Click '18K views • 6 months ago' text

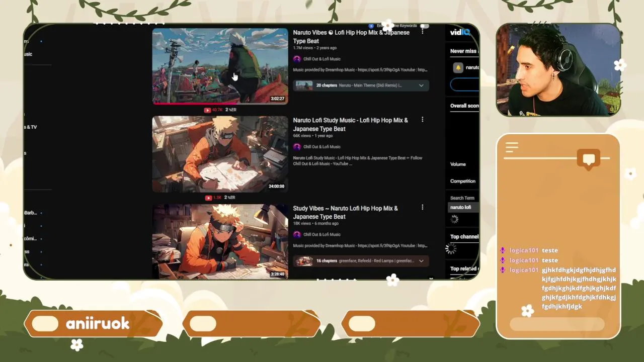pyautogui.click(x=315, y=223)
